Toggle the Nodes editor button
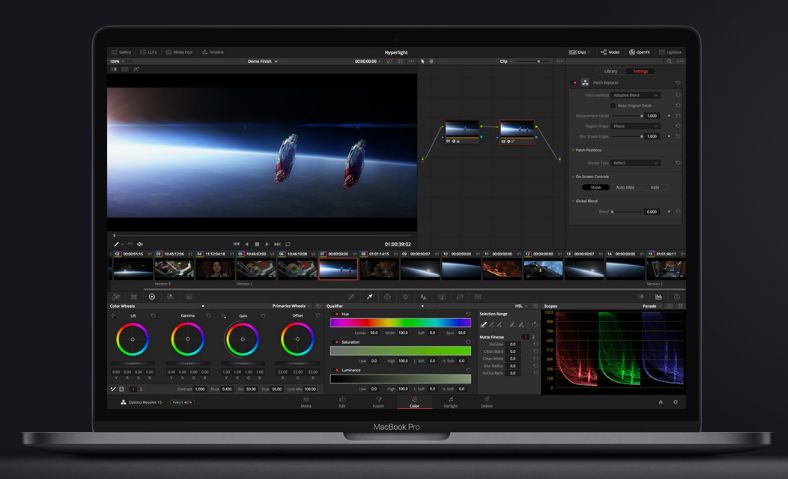 point(610,52)
